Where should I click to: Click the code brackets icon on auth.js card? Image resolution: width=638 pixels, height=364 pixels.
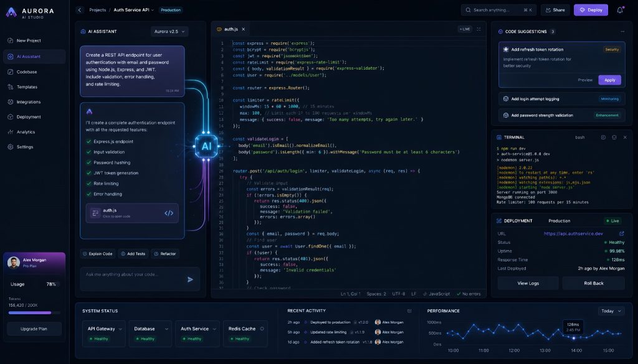169,213
